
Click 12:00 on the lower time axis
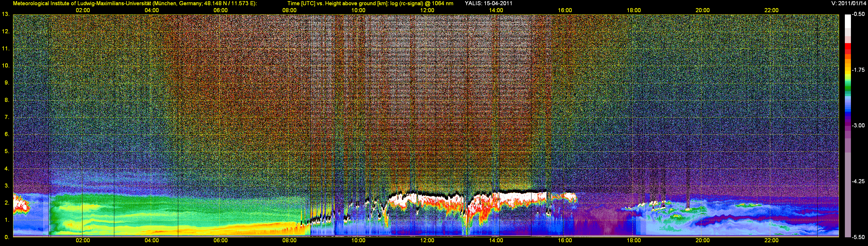pyautogui.click(x=427, y=240)
